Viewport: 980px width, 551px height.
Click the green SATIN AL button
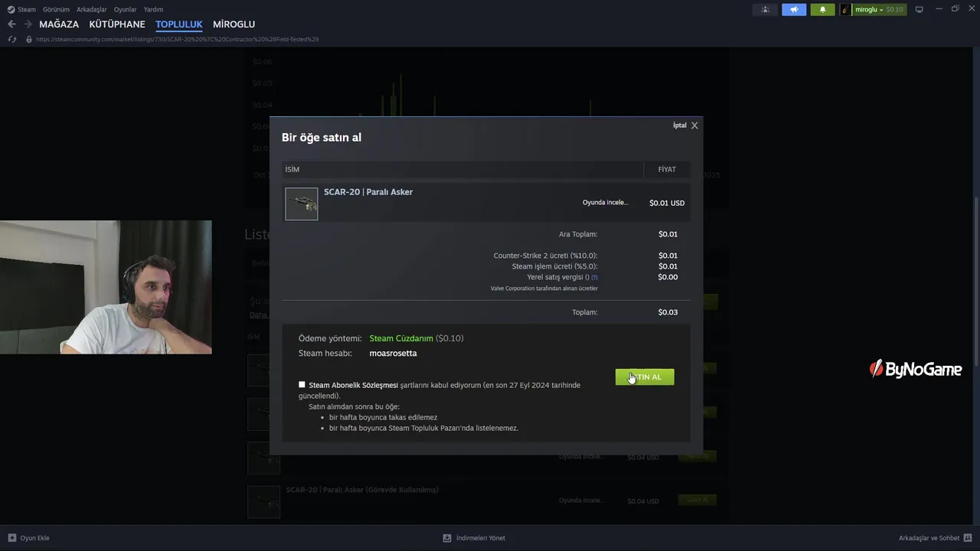click(645, 377)
